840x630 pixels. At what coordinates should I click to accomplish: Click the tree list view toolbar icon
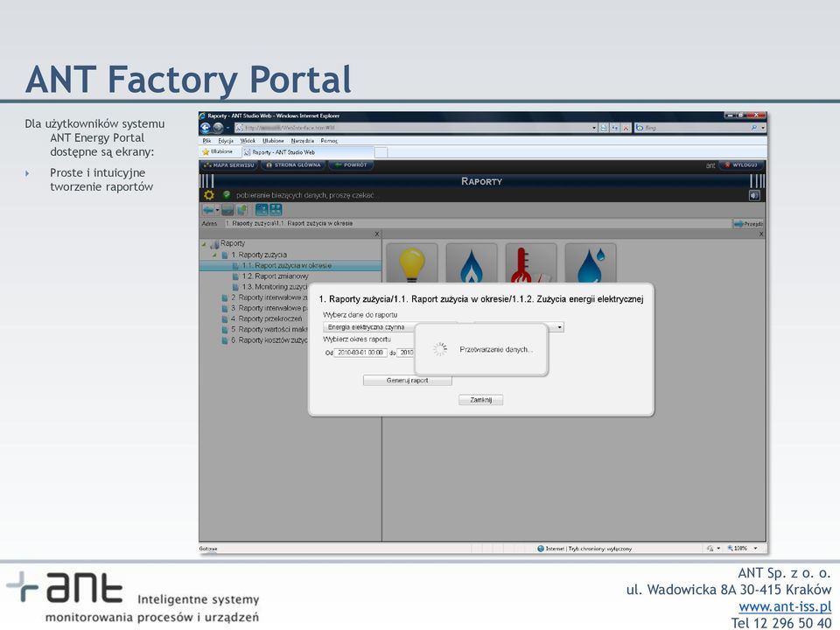pyautogui.click(x=262, y=209)
